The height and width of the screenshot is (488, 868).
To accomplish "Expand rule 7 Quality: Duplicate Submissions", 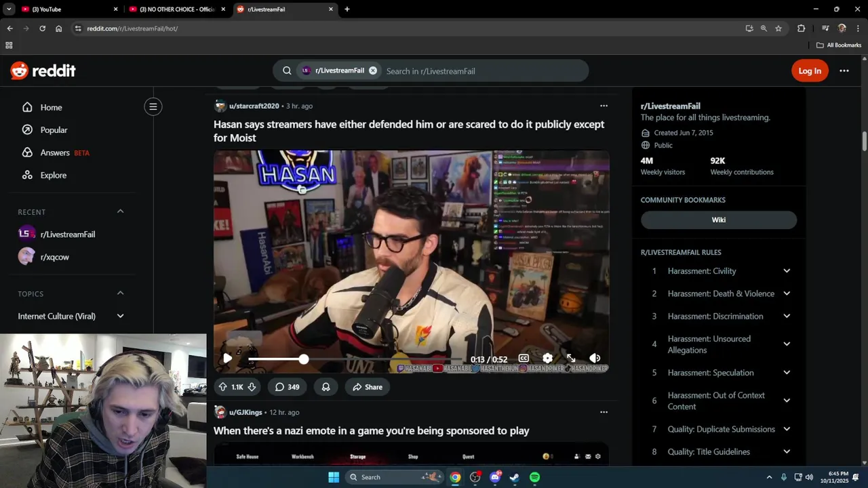I will [787, 429].
